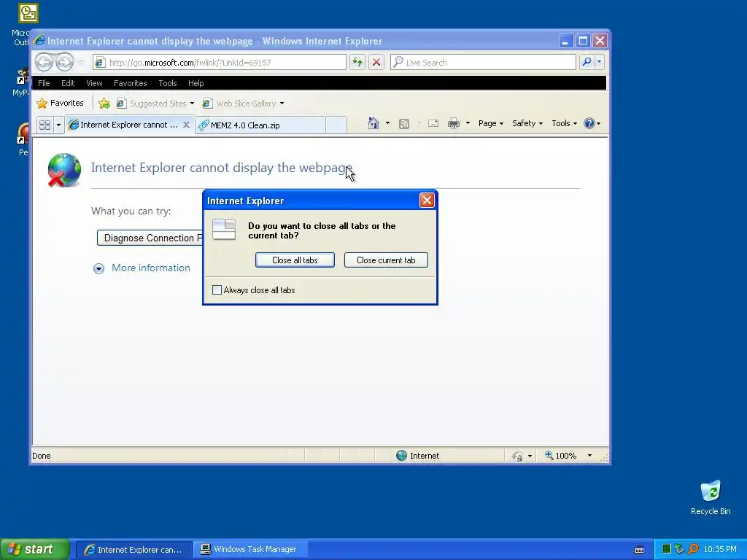Click the Refresh page icon
This screenshot has width=747, height=560.
[x=357, y=62]
